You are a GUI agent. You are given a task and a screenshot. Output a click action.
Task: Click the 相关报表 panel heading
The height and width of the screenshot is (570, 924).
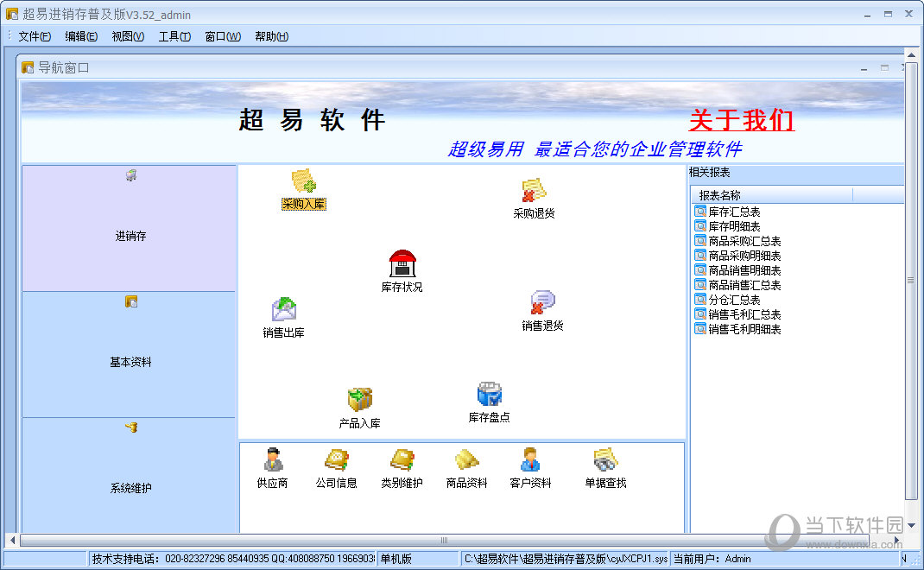click(710, 173)
